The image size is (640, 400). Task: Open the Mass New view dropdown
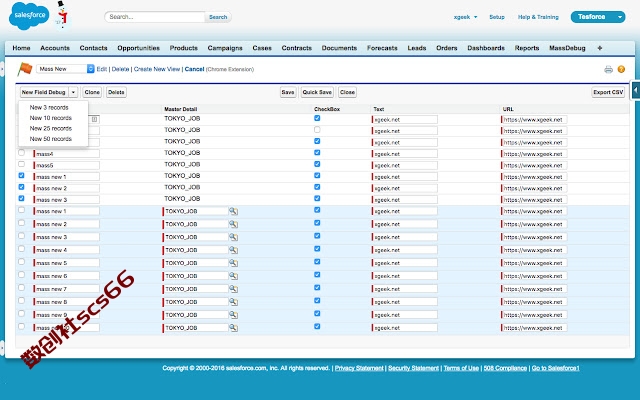pyautogui.click(x=65, y=69)
